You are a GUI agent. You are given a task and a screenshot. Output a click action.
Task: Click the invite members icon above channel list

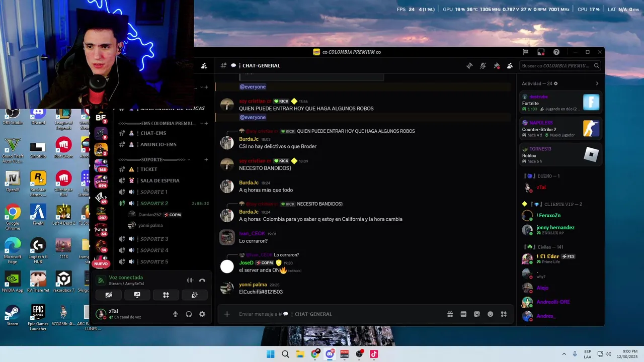click(x=204, y=66)
